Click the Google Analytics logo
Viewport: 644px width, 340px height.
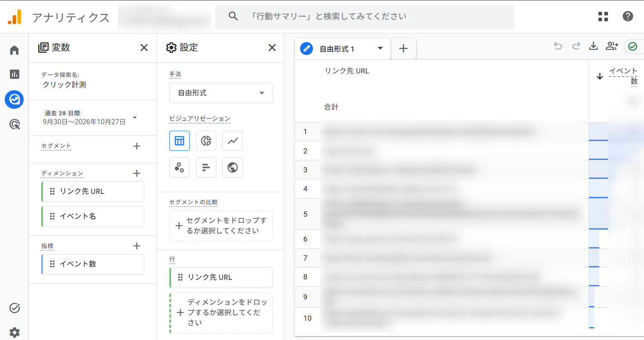click(x=14, y=17)
